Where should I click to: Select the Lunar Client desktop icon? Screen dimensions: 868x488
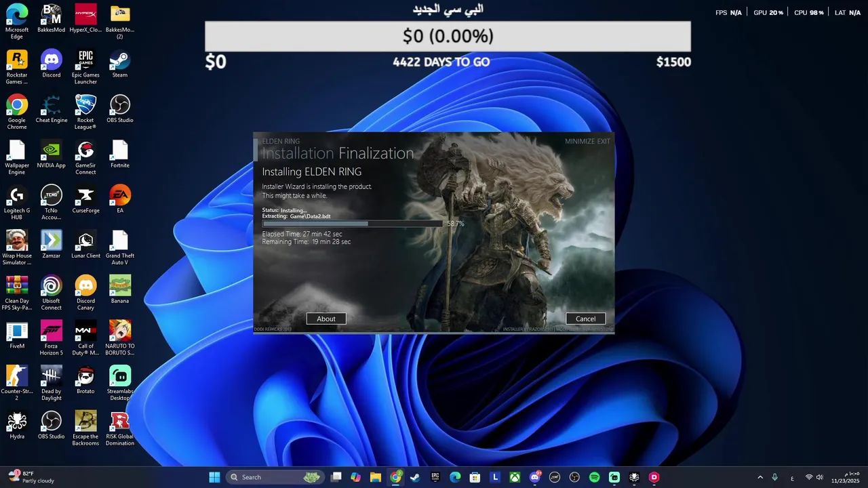(85, 245)
